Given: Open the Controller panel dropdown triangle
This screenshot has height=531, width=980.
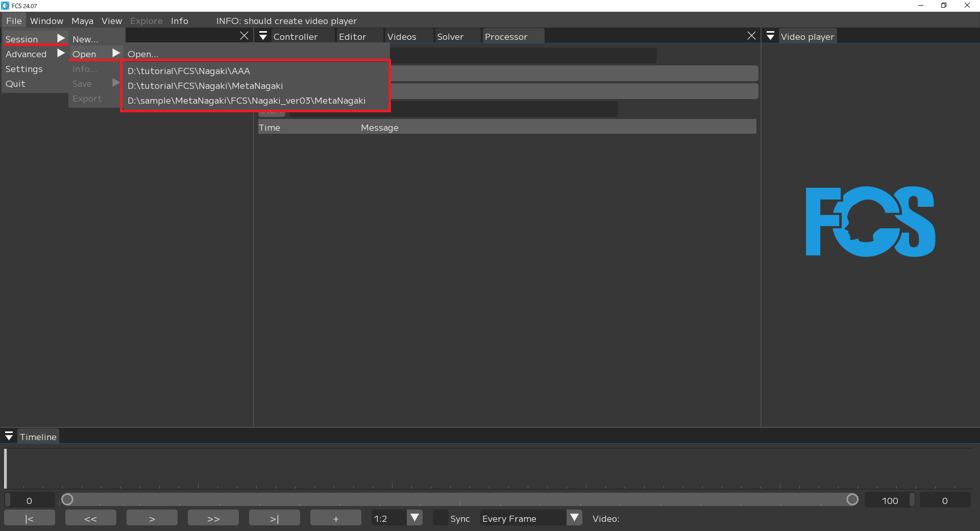Looking at the screenshot, I should (x=263, y=36).
